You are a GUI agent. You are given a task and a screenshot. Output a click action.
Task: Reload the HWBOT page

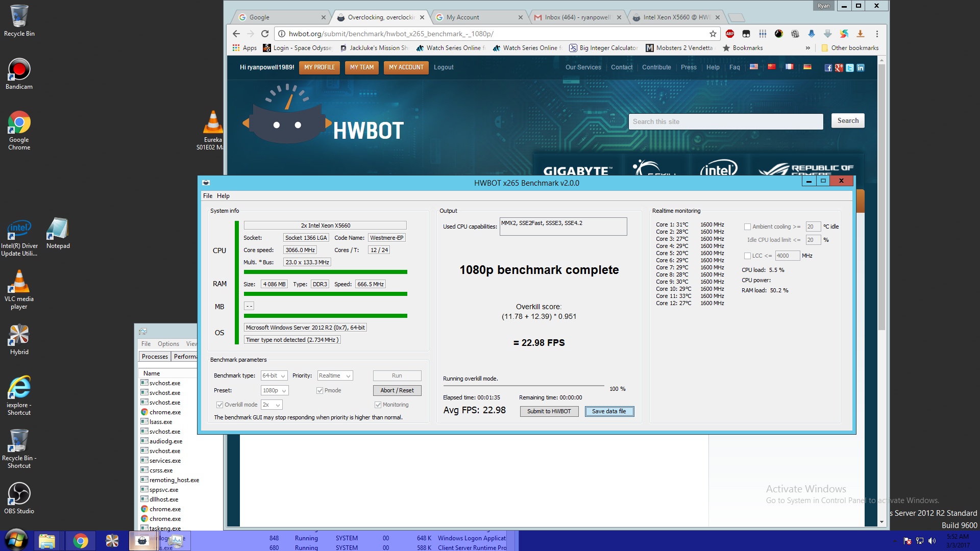(x=264, y=34)
